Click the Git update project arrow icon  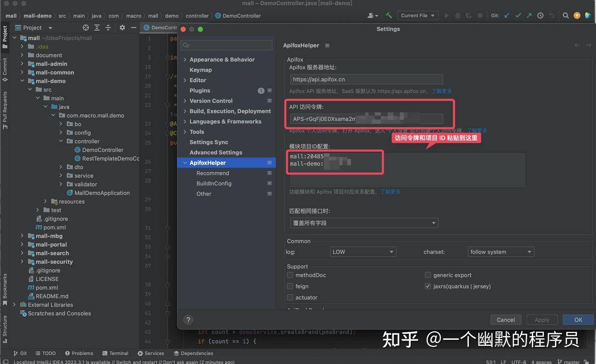(x=507, y=15)
